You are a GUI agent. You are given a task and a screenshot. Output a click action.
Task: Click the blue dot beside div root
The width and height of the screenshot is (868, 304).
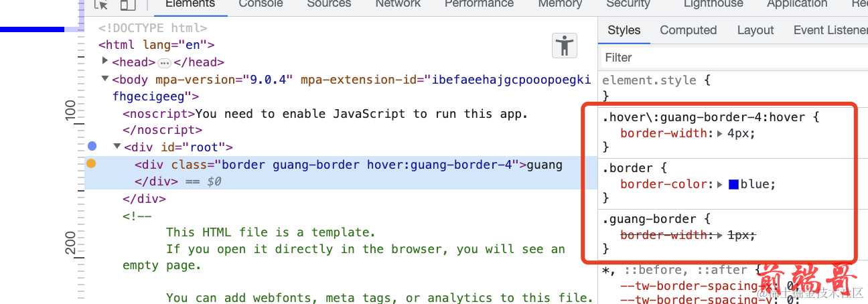point(92,146)
